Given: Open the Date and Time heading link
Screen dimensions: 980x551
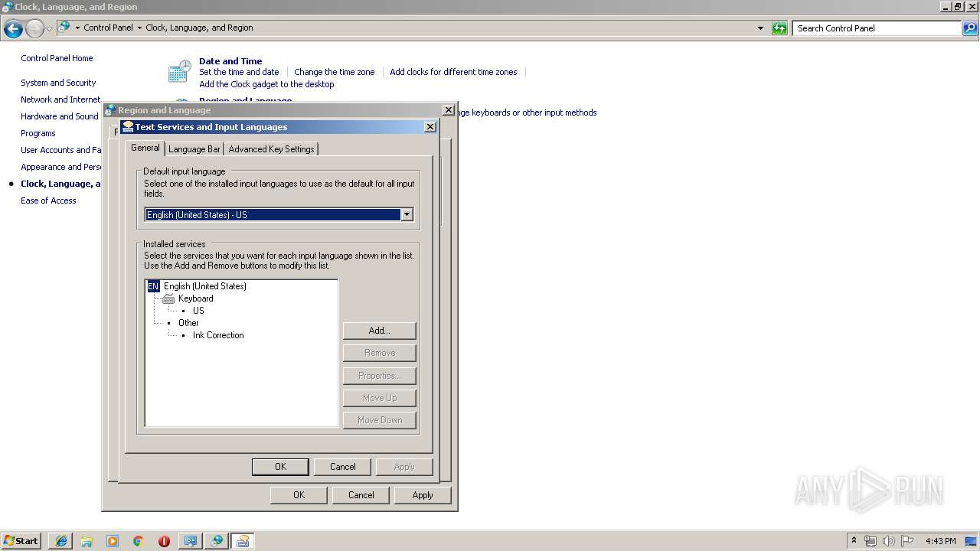Looking at the screenshot, I should 230,61.
